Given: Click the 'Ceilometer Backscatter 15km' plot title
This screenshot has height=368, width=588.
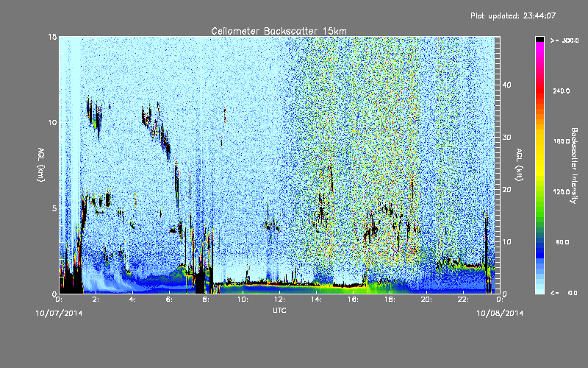Looking at the screenshot, I should (279, 31).
